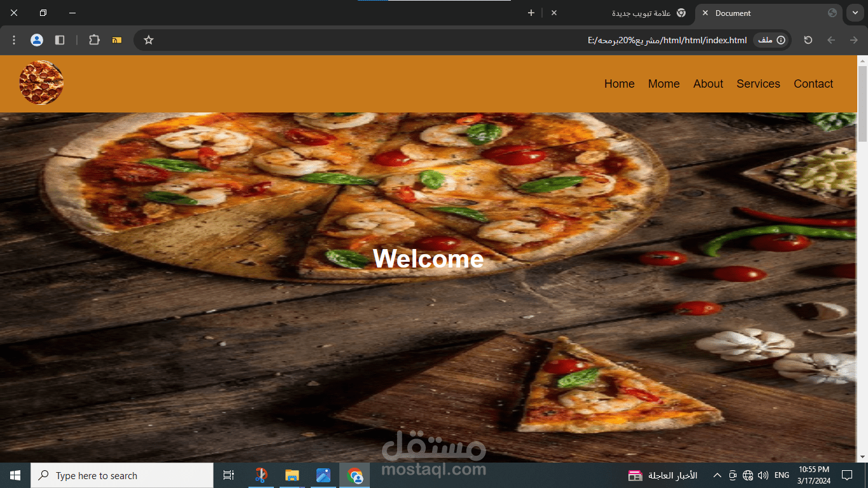Open the Extensions puzzle-piece menu
The width and height of the screenshot is (868, 488).
94,40
